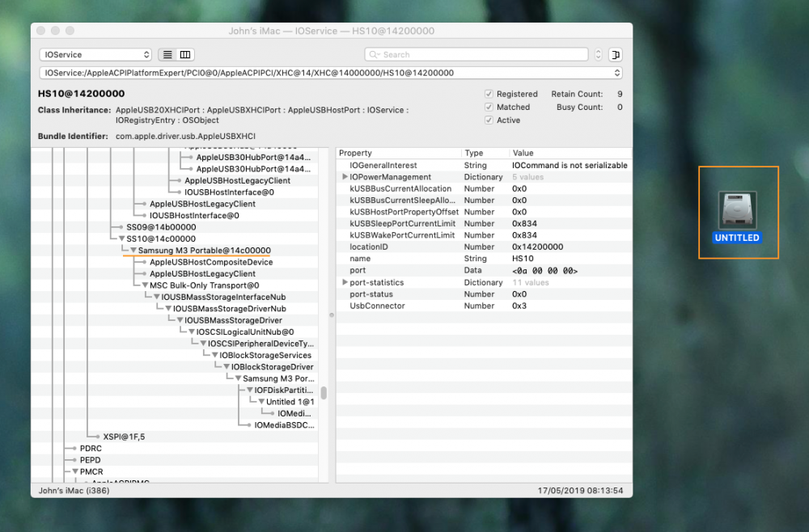Viewport: 809px width, 532px height.
Task: Collapse the IOBlockStorageDriver node
Action: point(227,367)
